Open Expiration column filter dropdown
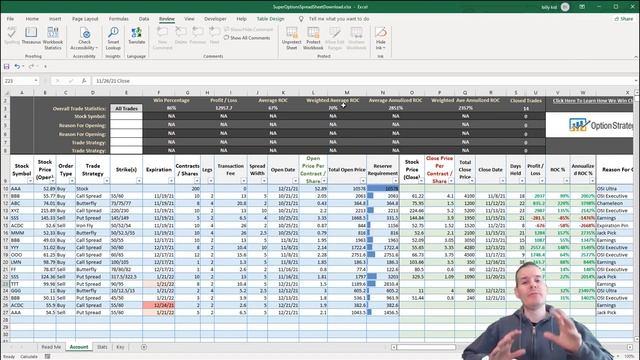Image resolution: width=640 pixels, height=360 pixels. click(x=171, y=180)
